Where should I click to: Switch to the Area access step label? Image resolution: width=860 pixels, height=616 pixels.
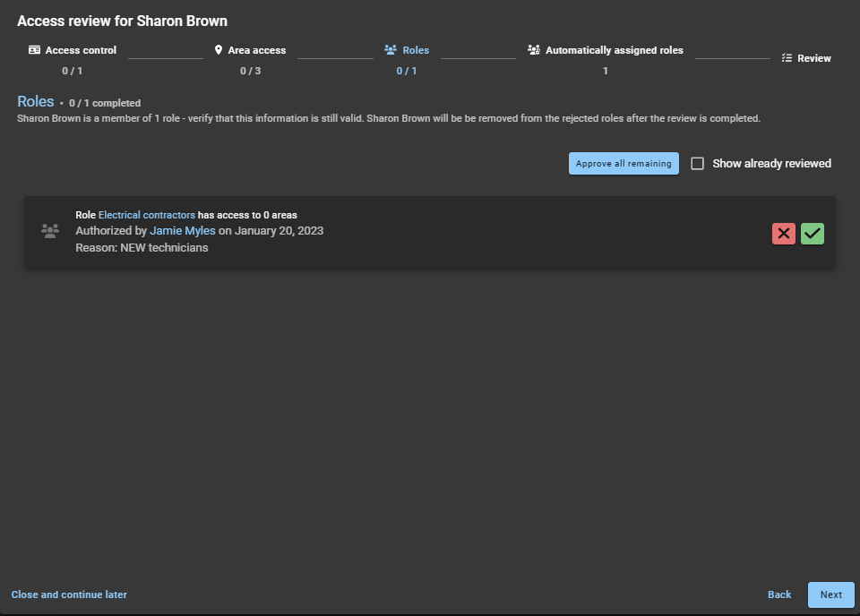tap(256, 50)
